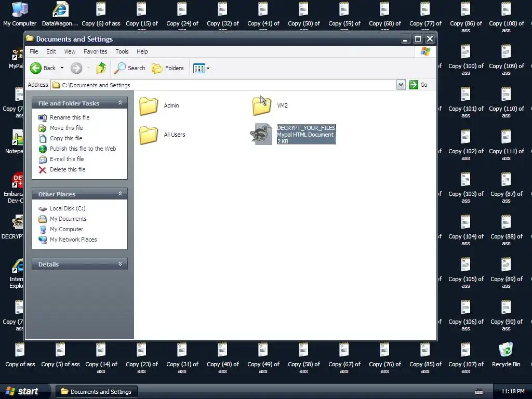Open the Views dropdown arrow

pos(208,68)
